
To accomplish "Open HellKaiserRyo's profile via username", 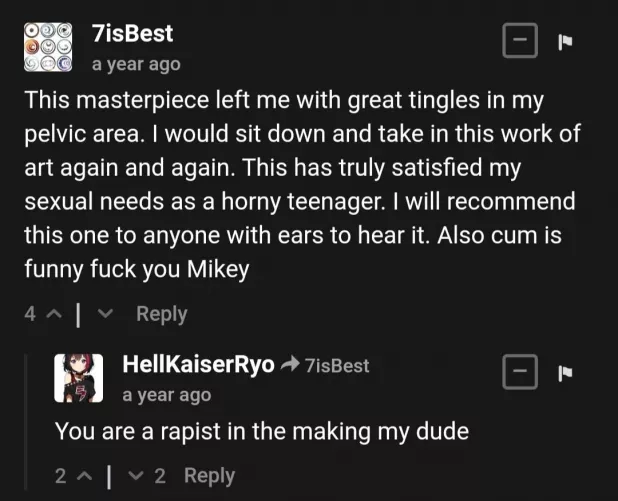I will (x=197, y=364).
